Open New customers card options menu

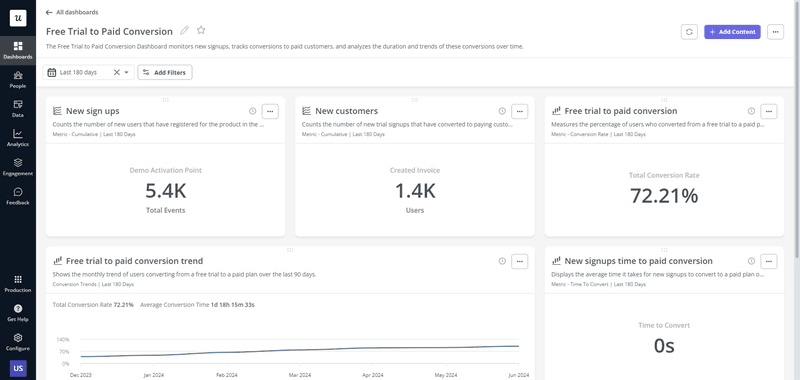(519, 111)
